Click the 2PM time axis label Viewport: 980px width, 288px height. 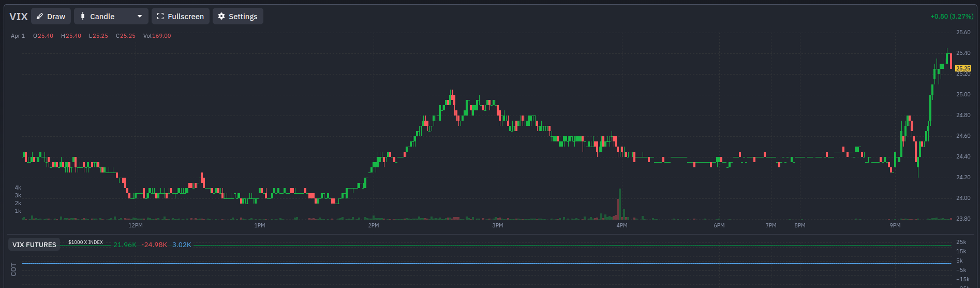click(374, 225)
